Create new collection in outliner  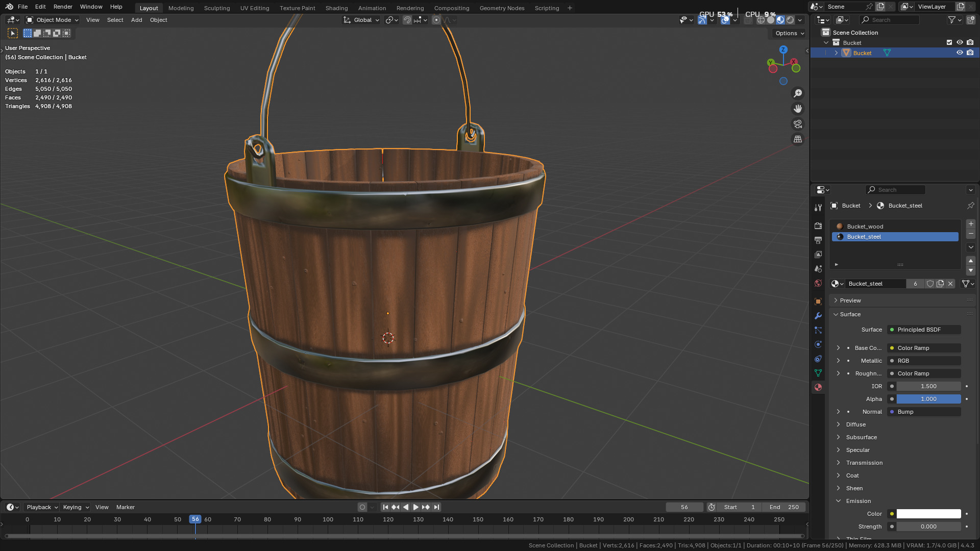(970, 20)
